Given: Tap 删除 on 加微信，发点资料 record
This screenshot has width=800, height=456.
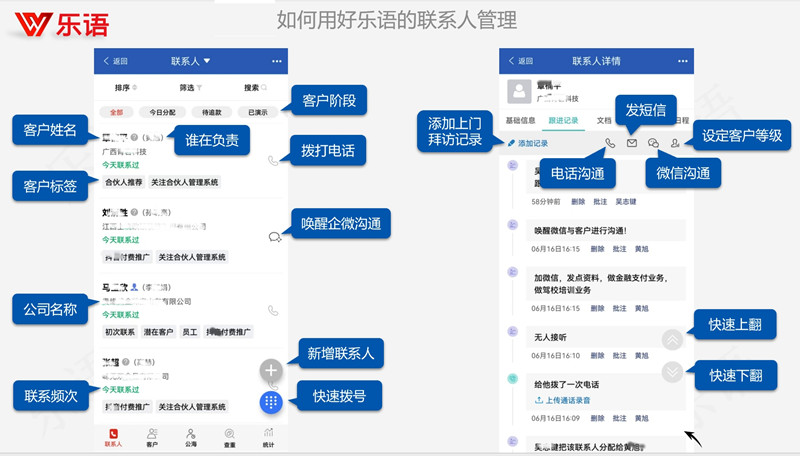Looking at the screenshot, I should (597, 308).
